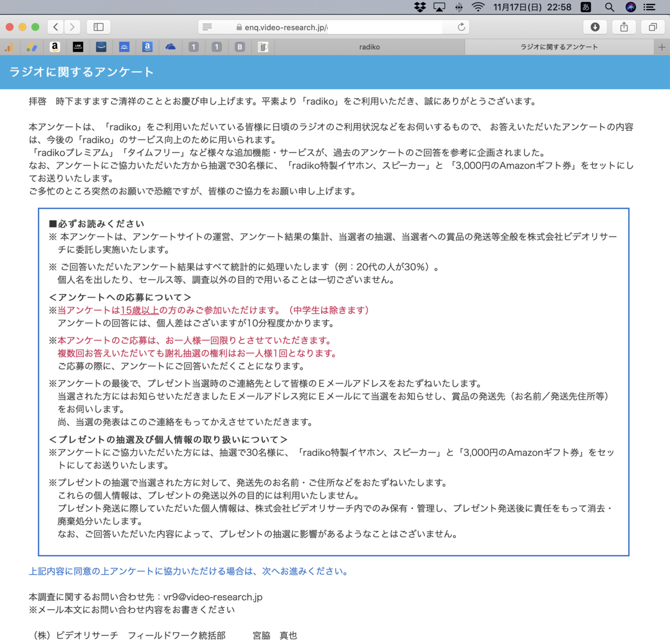The width and height of the screenshot is (670, 644).
Task: Open the Wi-Fi status menu
Action: [x=478, y=7]
